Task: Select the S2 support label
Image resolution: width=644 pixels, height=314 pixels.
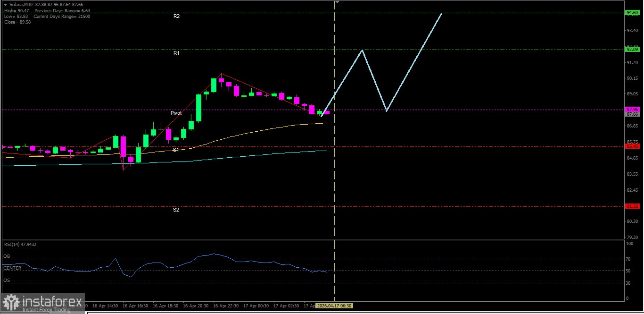Action: 176,210
